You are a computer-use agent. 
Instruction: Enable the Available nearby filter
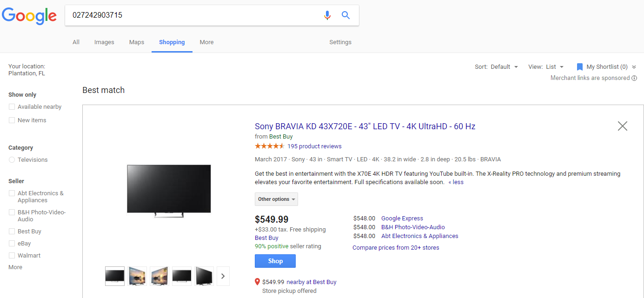tap(12, 107)
